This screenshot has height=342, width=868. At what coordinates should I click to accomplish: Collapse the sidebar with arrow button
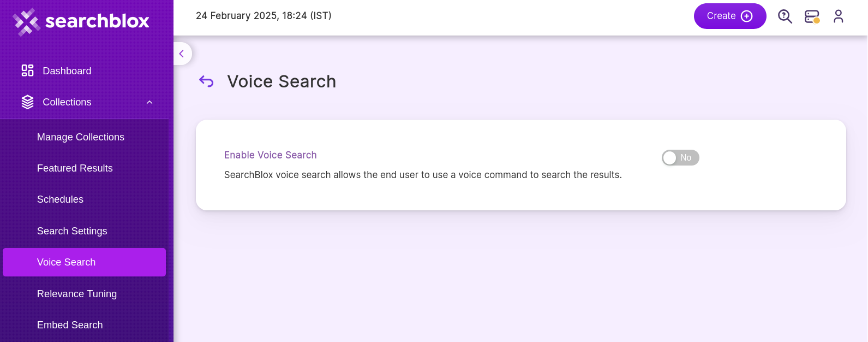[x=182, y=54]
